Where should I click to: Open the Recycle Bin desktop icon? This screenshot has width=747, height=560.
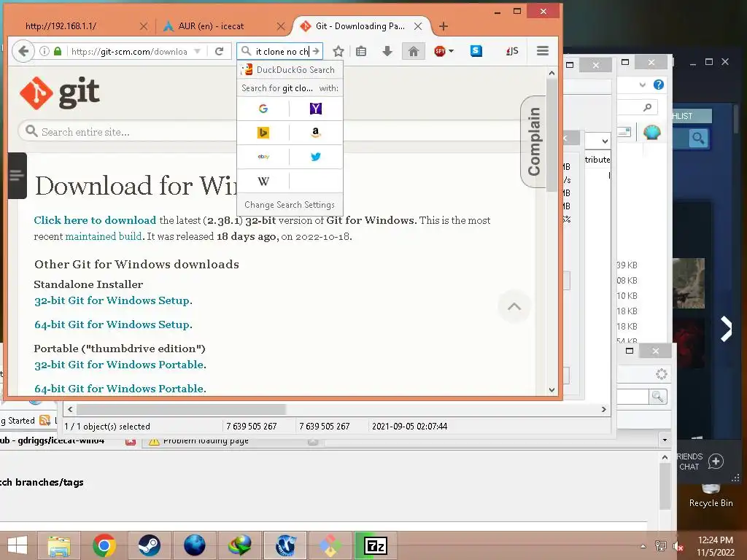[x=711, y=495]
